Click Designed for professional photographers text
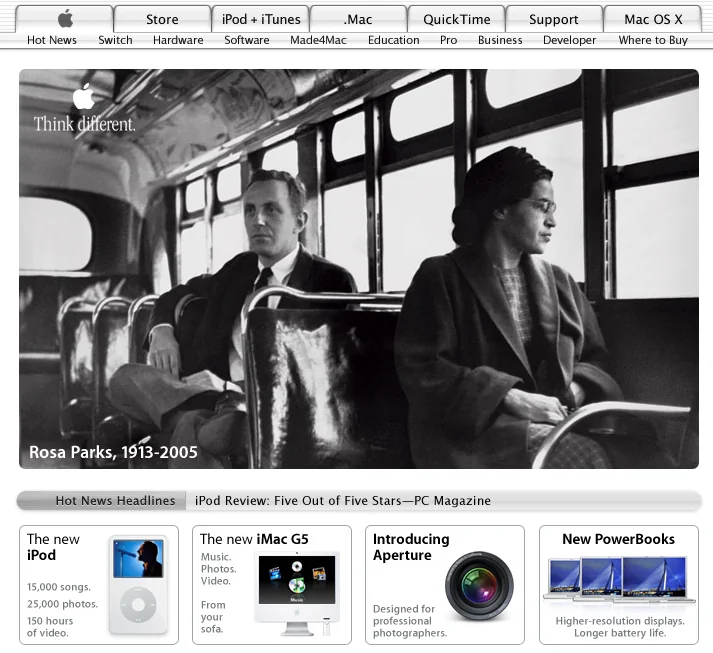Viewport: 713px width, 653px height. point(410,621)
